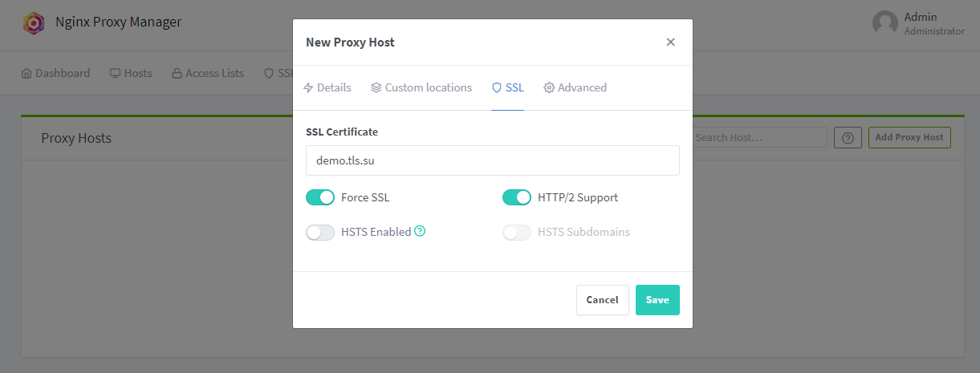
Task: Close the New Proxy Host dialog
Action: pos(671,43)
